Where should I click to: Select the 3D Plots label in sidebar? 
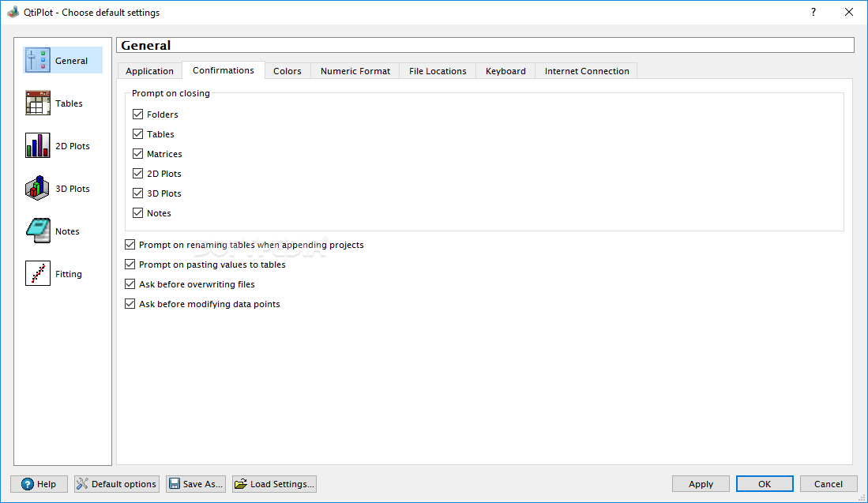(73, 189)
